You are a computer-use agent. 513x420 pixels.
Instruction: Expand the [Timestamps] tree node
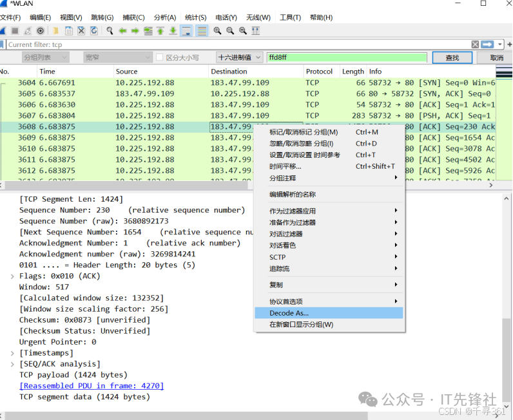[12, 353]
